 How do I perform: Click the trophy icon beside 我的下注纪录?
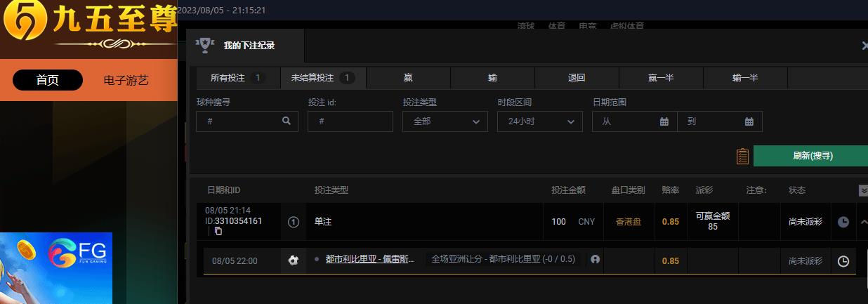(x=204, y=45)
